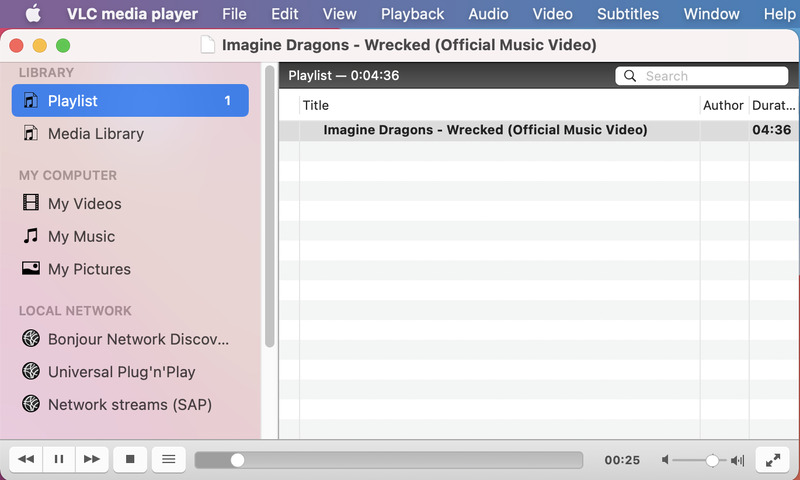Open the Video menu
Image resolution: width=800 pixels, height=480 pixels.
(553, 14)
